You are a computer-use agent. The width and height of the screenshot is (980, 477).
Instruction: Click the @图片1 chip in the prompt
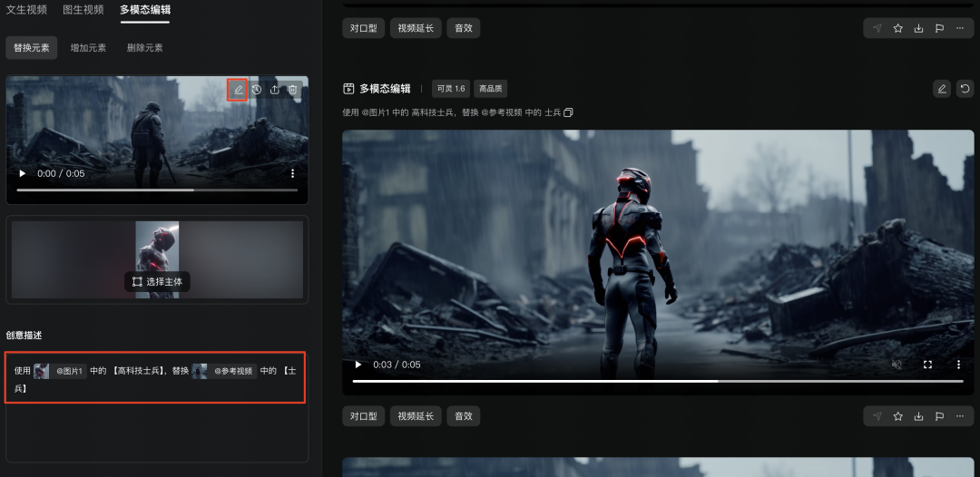point(60,371)
